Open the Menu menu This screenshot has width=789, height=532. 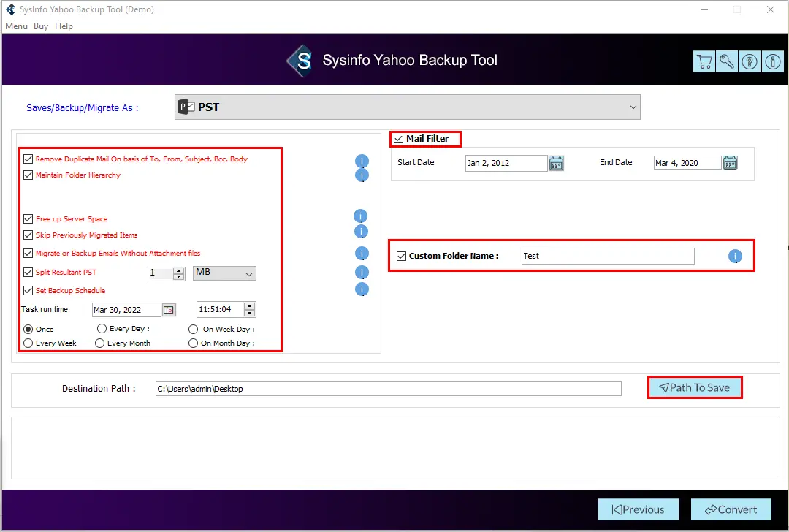(x=16, y=26)
